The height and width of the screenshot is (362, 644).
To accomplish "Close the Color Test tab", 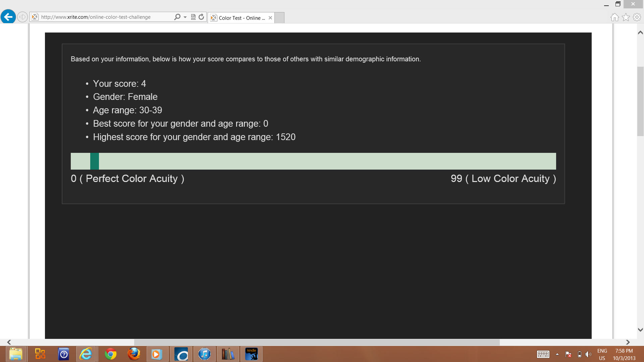I will click(x=270, y=18).
